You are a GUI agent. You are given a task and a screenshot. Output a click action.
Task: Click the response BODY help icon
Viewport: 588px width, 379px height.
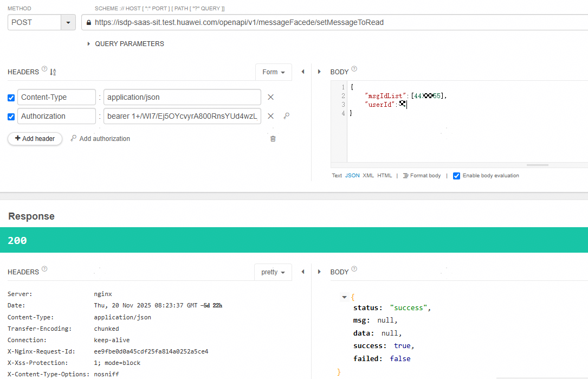(354, 269)
